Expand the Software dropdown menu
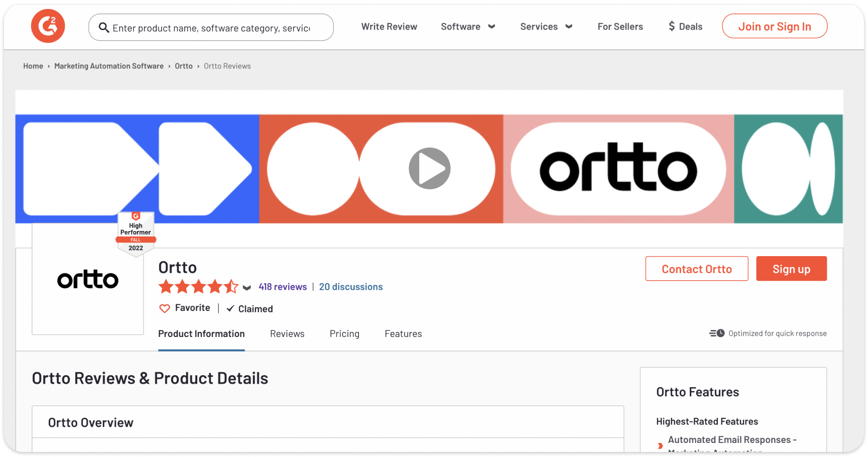Viewport: 868px width, 457px height. click(468, 27)
